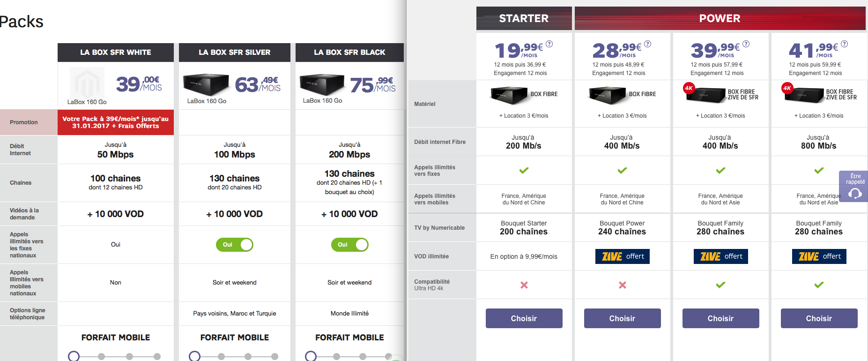The image size is (868, 361).
Task: Click the help icon beside the 39,99€ price
Action: click(746, 44)
